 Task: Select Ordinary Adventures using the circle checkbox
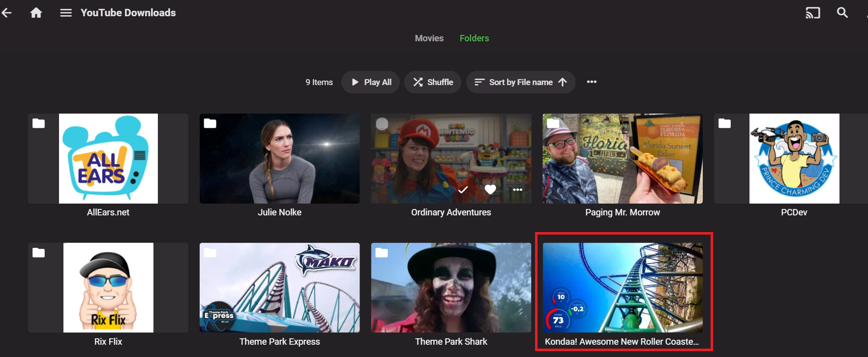(x=382, y=124)
